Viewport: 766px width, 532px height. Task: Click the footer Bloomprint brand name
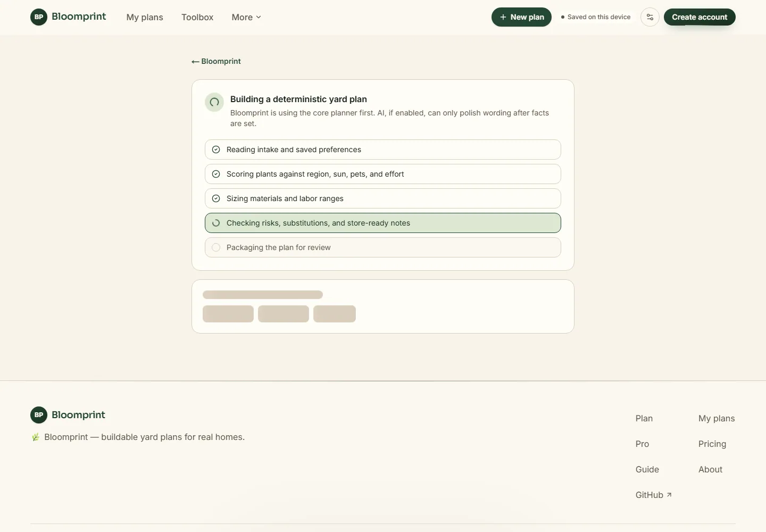coord(78,415)
